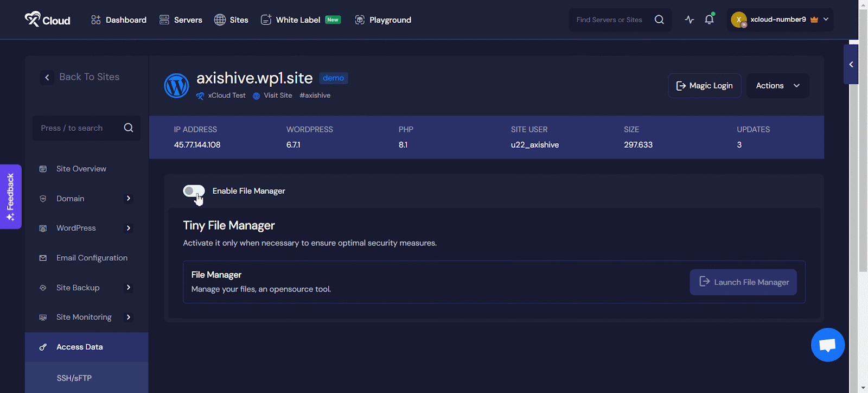Click the PHP version 8.1
The width and height of the screenshot is (868, 393).
pyautogui.click(x=403, y=145)
